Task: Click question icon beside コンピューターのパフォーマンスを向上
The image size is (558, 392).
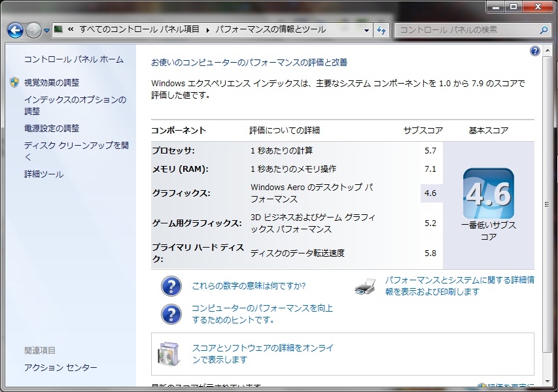Action: click(171, 314)
